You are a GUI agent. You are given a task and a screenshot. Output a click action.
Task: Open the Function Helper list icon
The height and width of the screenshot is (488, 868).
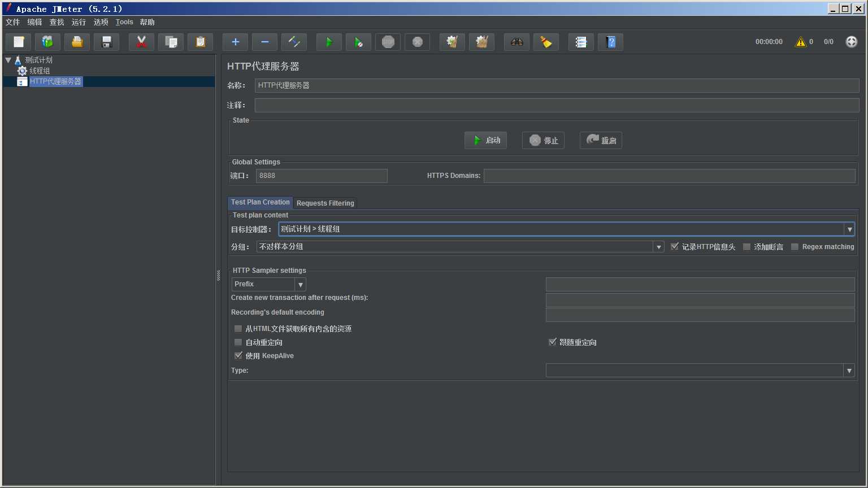click(581, 42)
